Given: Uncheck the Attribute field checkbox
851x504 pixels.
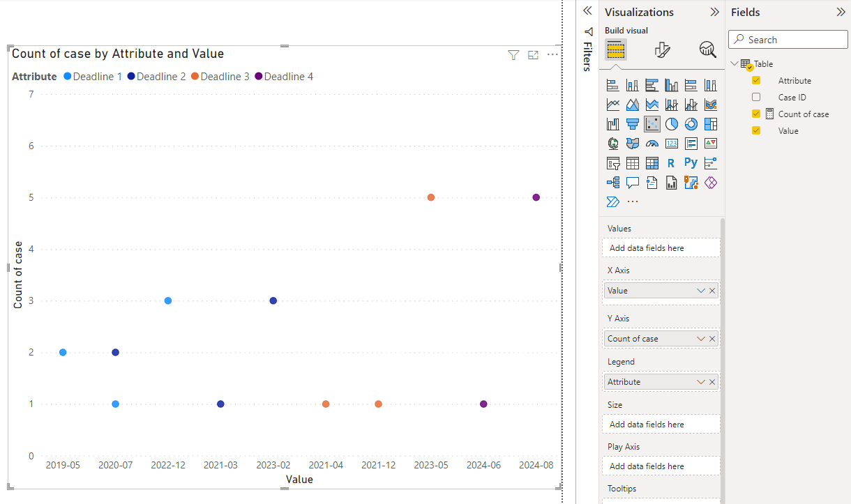Looking at the screenshot, I should 756,80.
